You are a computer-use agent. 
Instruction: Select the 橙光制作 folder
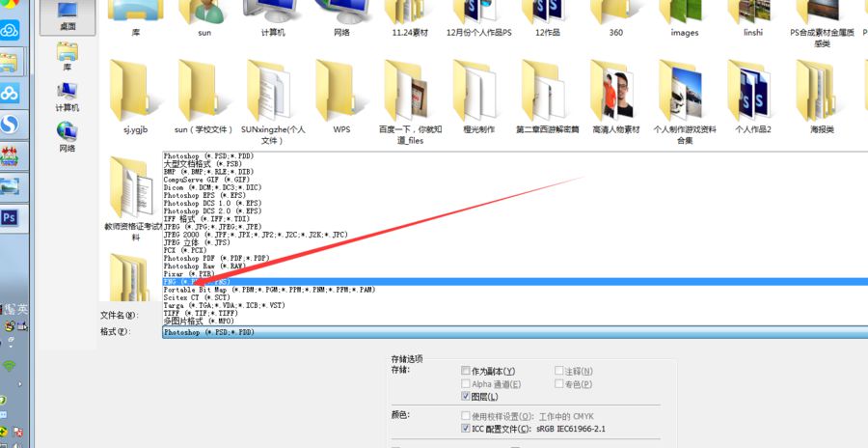coord(478,97)
